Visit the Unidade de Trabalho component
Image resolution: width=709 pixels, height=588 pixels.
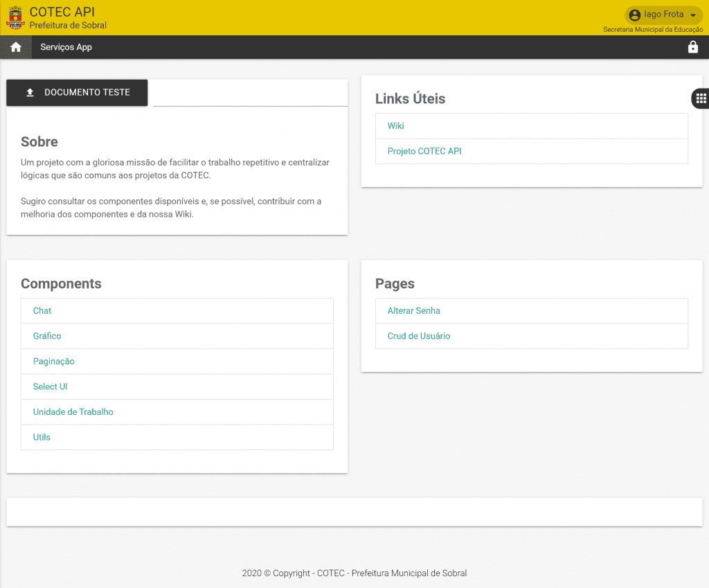tap(73, 412)
